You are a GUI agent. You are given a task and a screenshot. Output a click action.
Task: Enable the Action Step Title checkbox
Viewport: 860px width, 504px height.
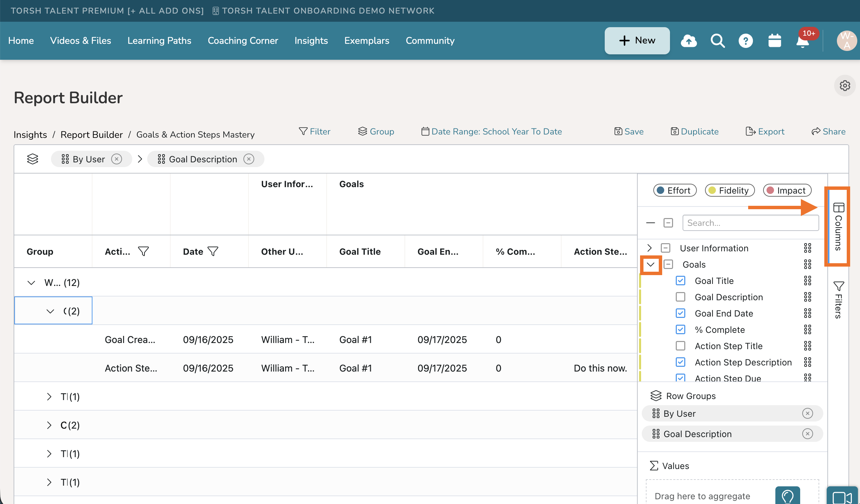click(680, 346)
